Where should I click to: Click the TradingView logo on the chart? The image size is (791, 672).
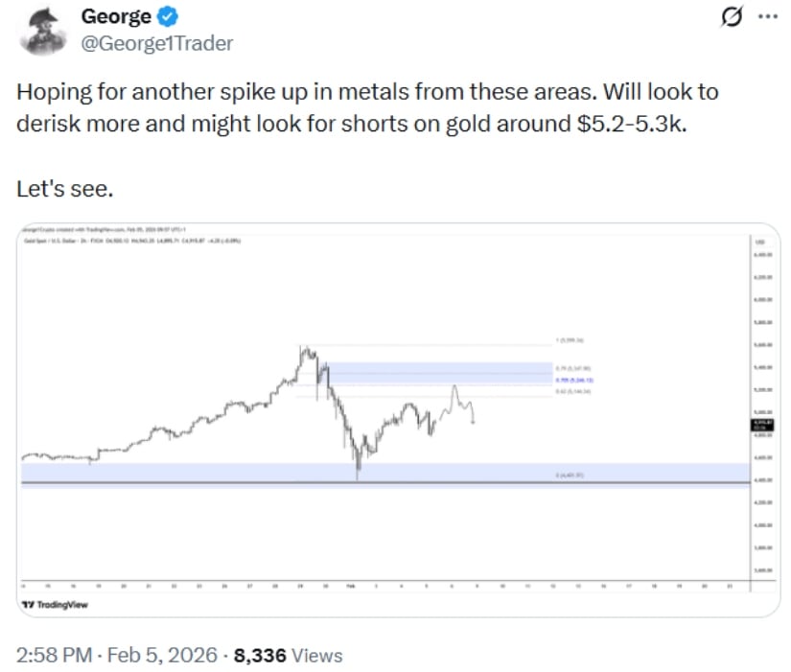48,605
